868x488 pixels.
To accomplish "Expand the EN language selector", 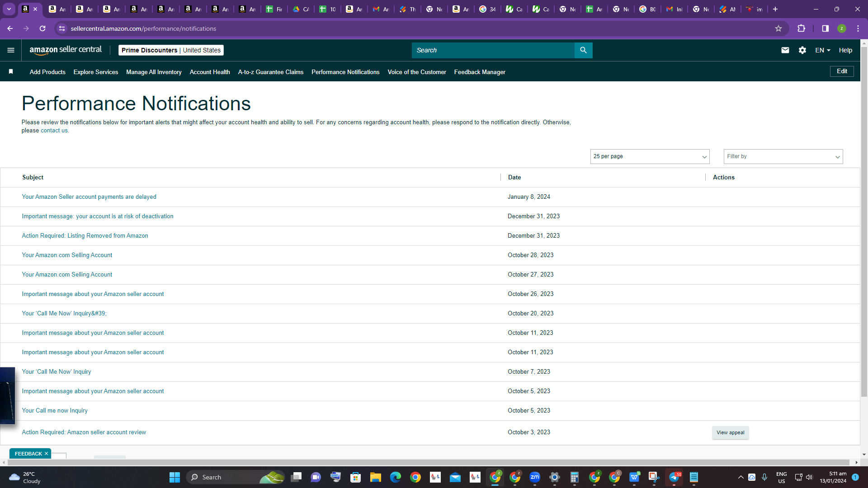I will (x=823, y=50).
